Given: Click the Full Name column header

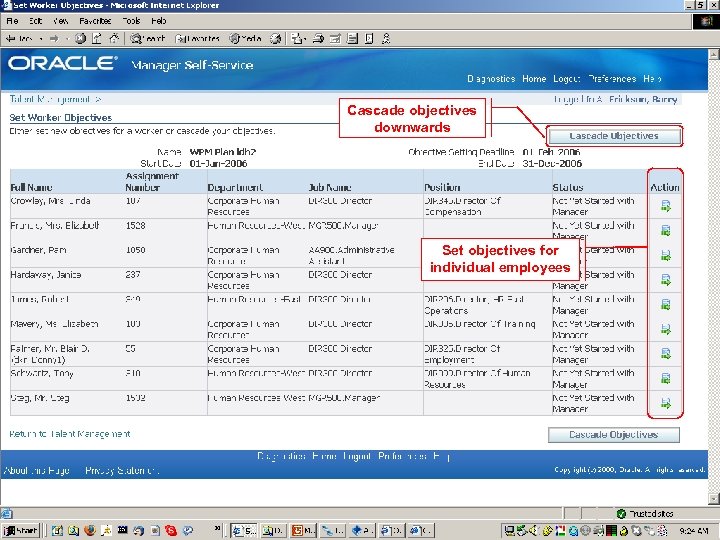Looking at the screenshot, I should [31, 187].
